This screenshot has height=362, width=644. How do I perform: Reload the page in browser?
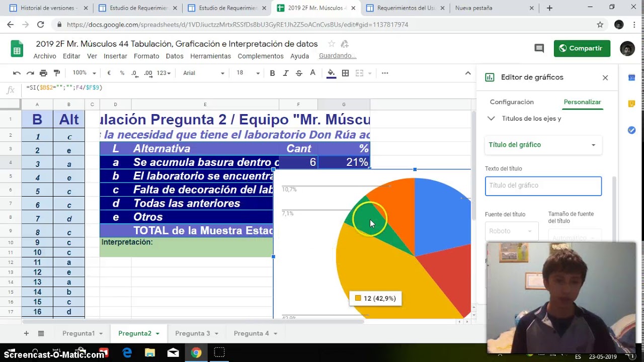[x=40, y=25]
